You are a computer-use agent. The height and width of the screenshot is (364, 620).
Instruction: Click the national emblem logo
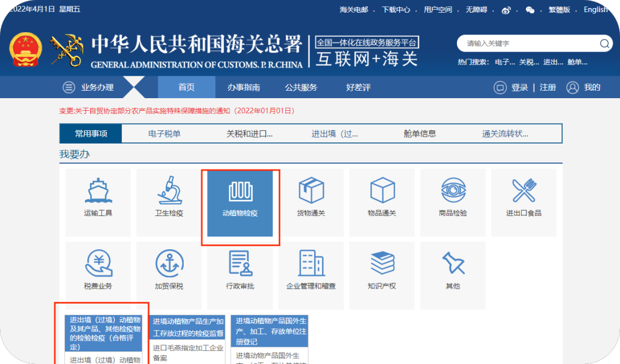[x=26, y=49]
